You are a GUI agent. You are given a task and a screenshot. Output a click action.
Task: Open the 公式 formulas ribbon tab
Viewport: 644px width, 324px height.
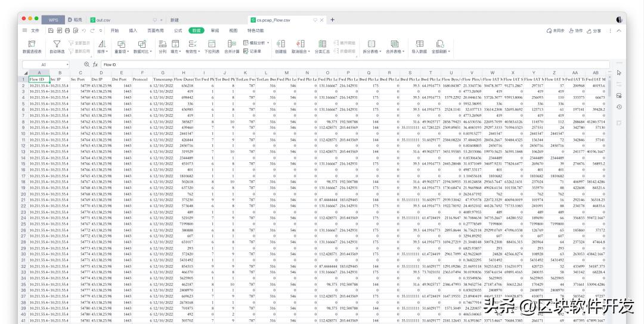point(178,30)
